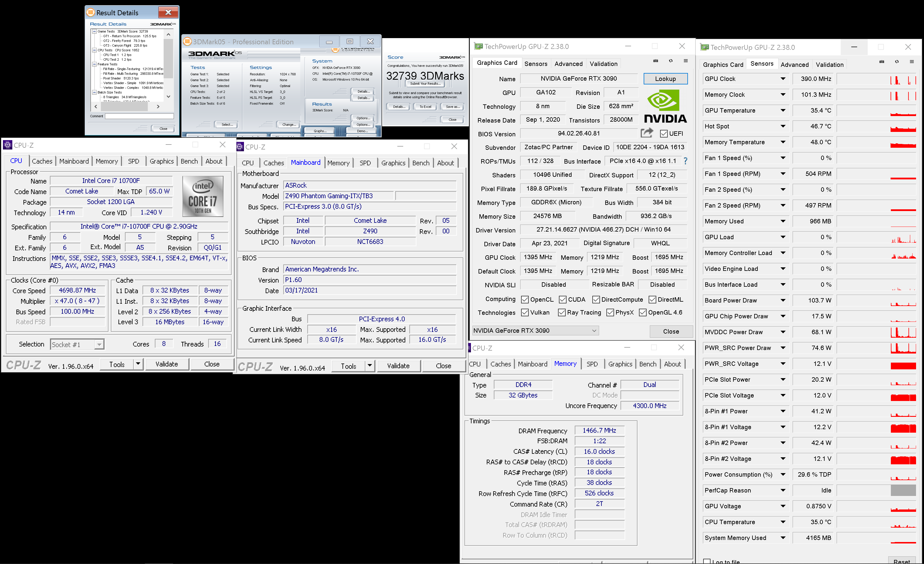Click the Intel Core i7 logo in CPU-Z
Image resolution: width=924 pixels, height=564 pixels.
203,196
